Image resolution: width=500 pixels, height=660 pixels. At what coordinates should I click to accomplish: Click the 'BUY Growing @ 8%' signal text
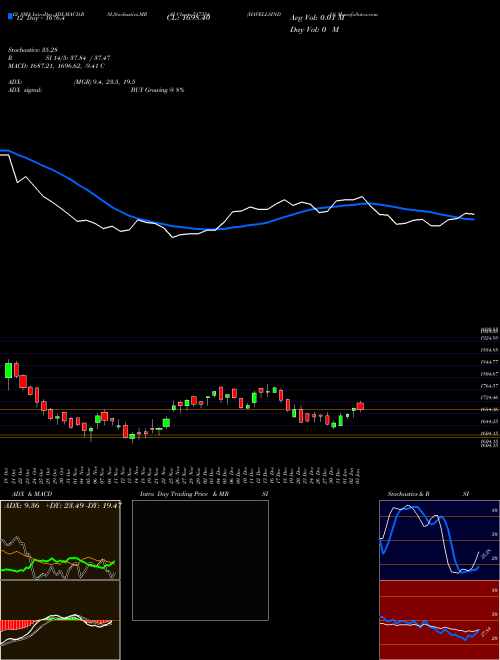(x=157, y=90)
